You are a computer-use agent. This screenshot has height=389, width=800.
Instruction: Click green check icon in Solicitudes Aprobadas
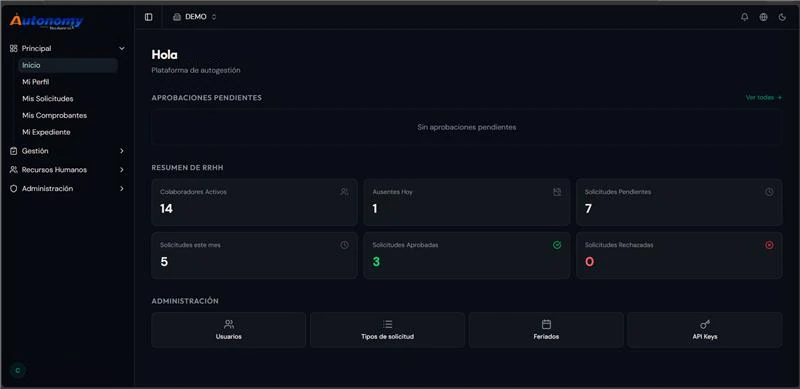click(x=557, y=245)
